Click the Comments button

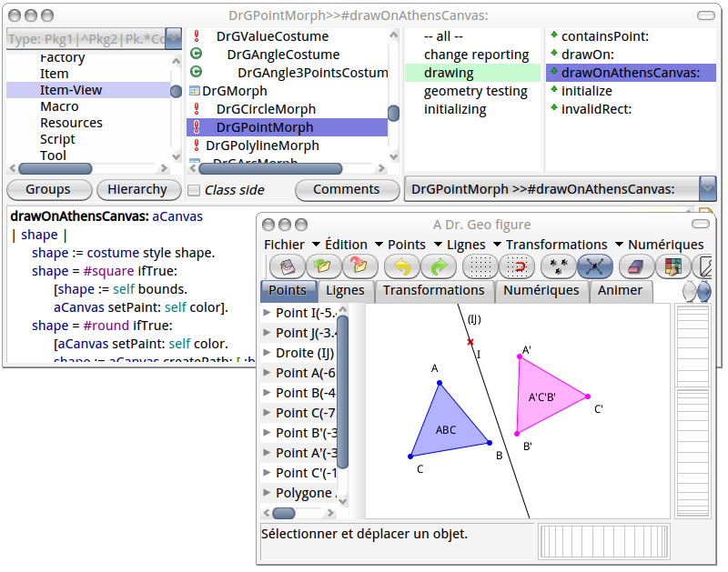347,189
